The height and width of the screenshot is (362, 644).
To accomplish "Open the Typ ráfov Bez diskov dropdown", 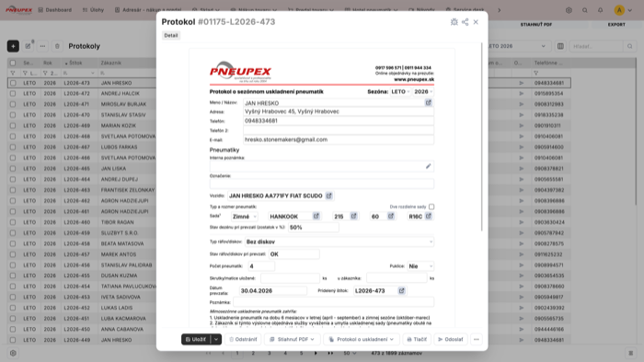I will 339,242.
